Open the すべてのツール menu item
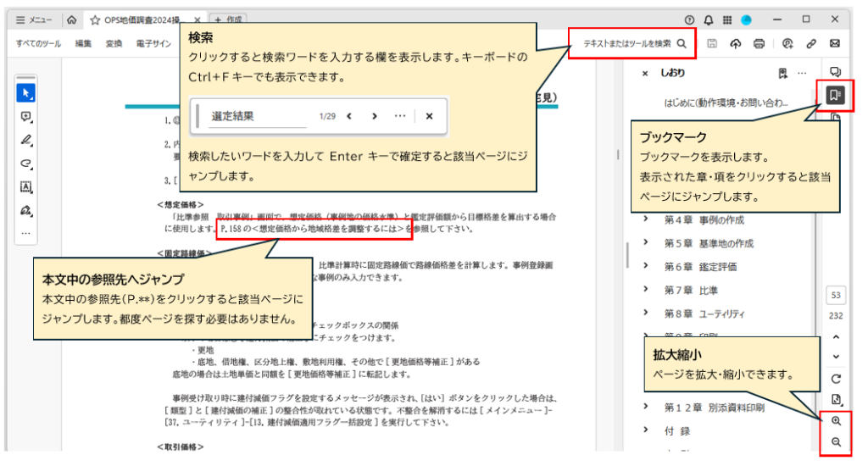 pos(38,43)
